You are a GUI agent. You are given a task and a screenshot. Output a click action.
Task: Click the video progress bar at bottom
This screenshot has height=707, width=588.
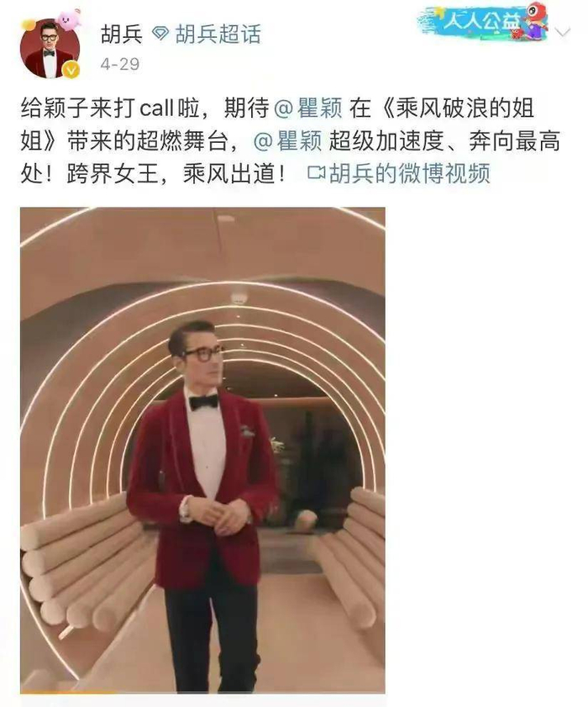coord(202,692)
